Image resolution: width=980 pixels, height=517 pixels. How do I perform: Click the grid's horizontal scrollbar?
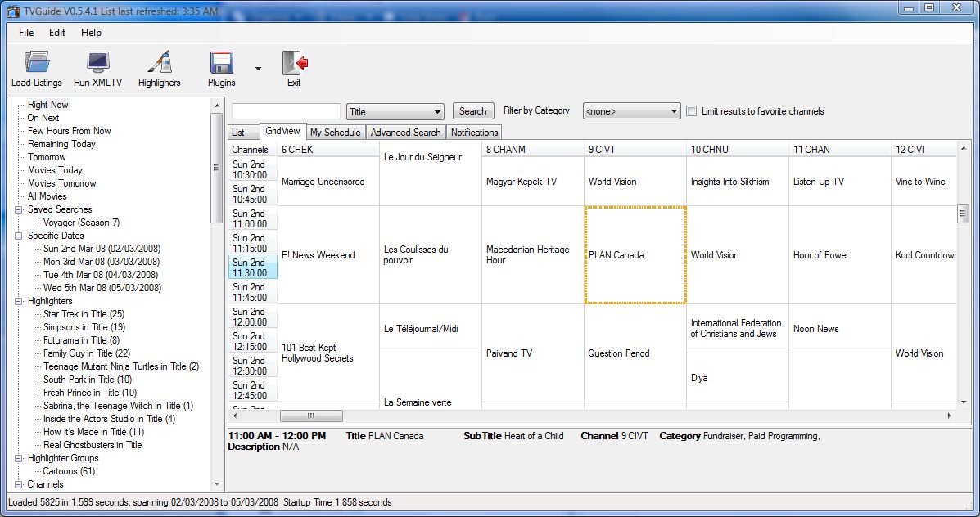coord(311,416)
